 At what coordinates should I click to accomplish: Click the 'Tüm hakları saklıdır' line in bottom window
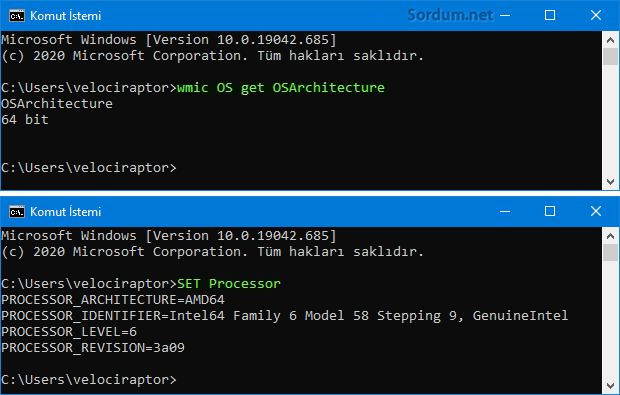tap(212, 252)
